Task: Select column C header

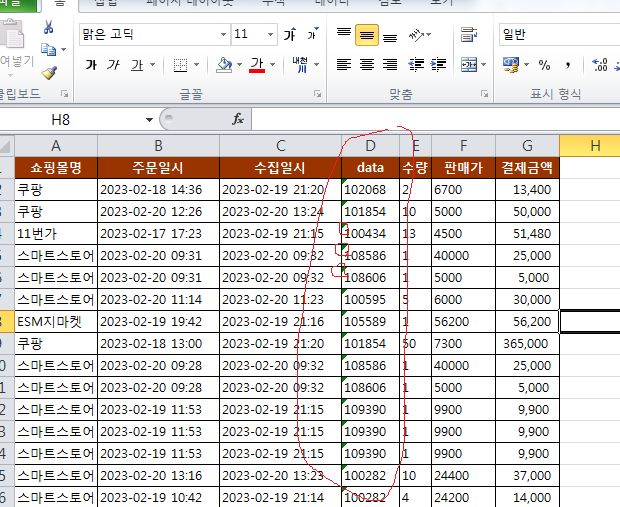Action: pos(280,146)
